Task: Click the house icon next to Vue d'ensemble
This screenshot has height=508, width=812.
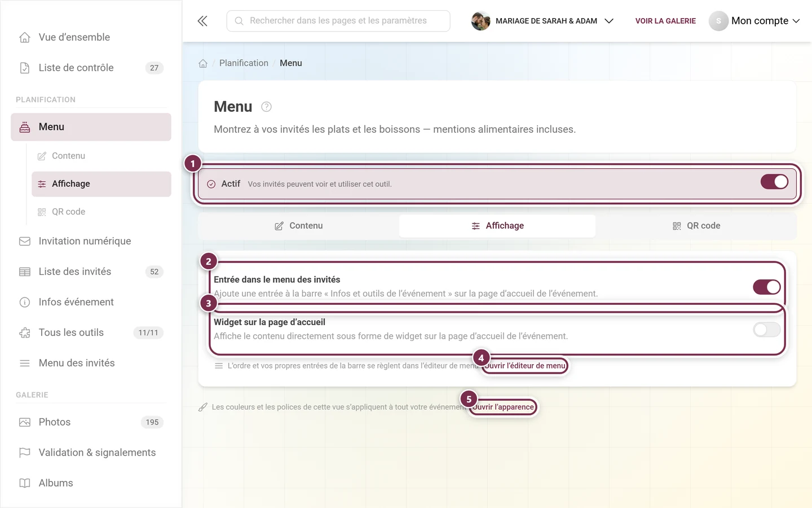Action: point(25,37)
